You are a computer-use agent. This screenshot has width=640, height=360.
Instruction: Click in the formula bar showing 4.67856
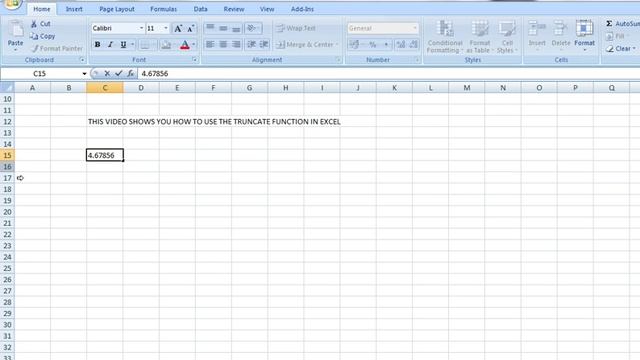tap(389, 74)
